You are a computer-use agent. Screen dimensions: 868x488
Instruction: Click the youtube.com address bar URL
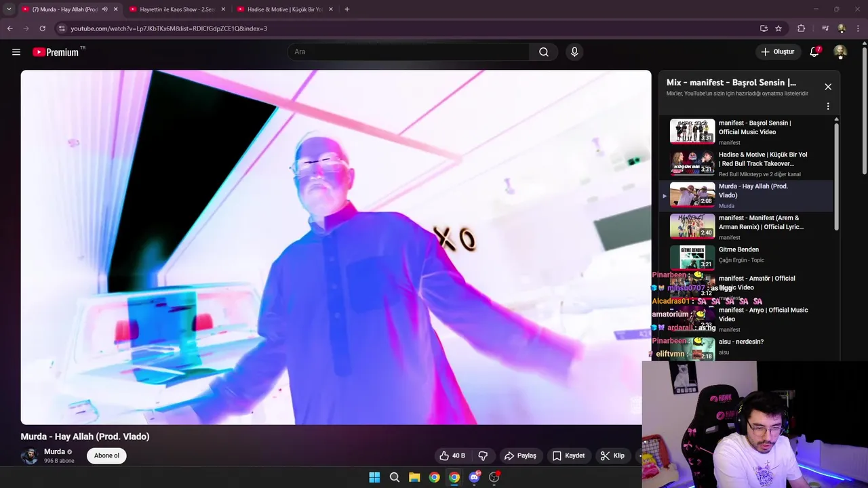(x=169, y=28)
